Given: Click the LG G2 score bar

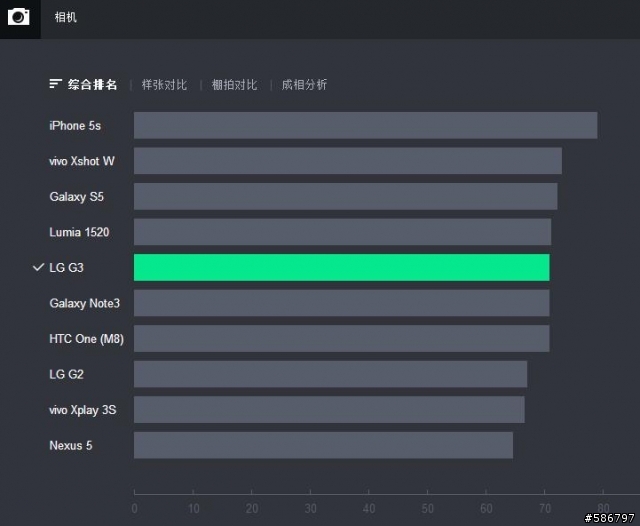Looking at the screenshot, I should click(331, 374).
